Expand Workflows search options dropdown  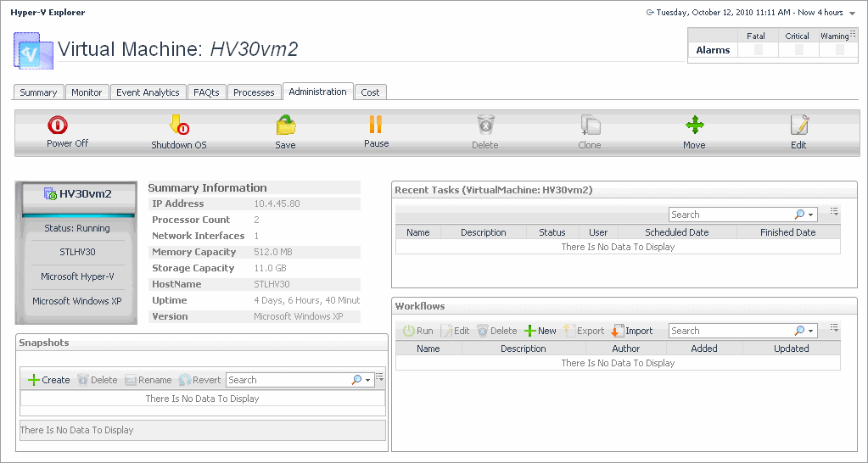coord(812,331)
